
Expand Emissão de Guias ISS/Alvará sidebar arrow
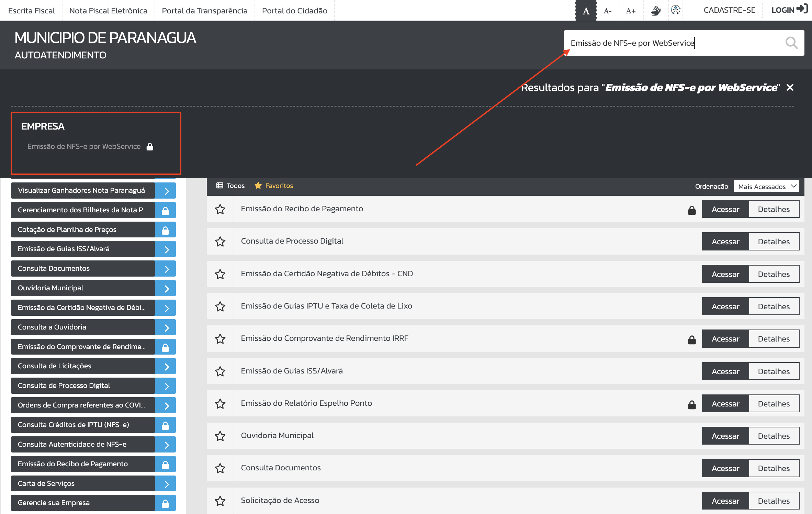point(166,249)
